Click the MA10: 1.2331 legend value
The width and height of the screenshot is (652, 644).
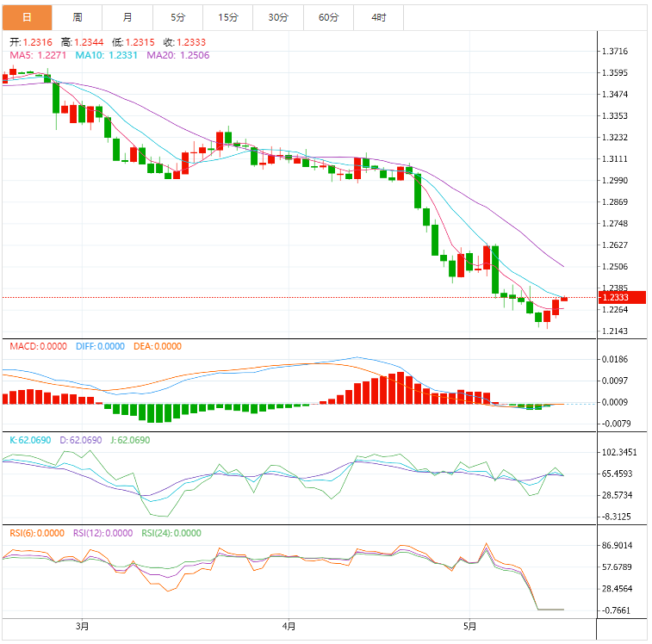point(106,55)
